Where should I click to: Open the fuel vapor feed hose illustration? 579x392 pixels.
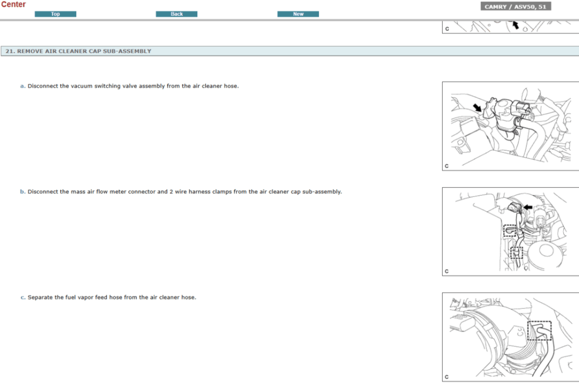tap(510, 337)
